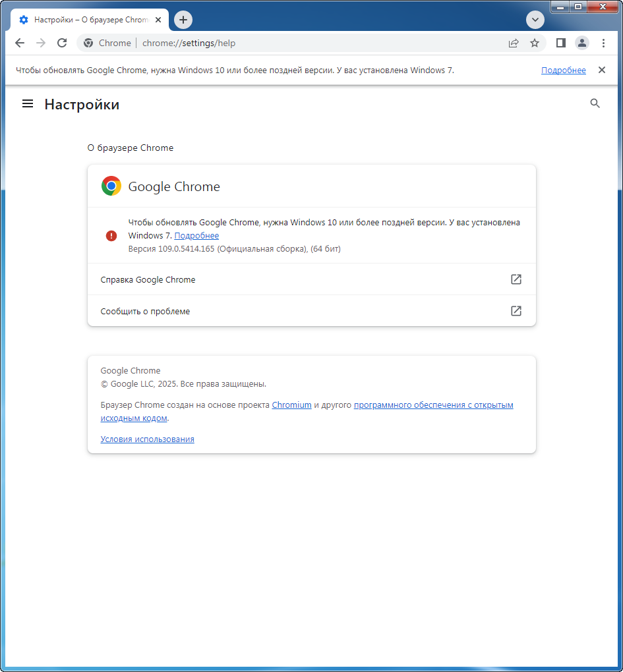Click the red update error icon
Screen dimensions: 623x672
[x=111, y=236]
